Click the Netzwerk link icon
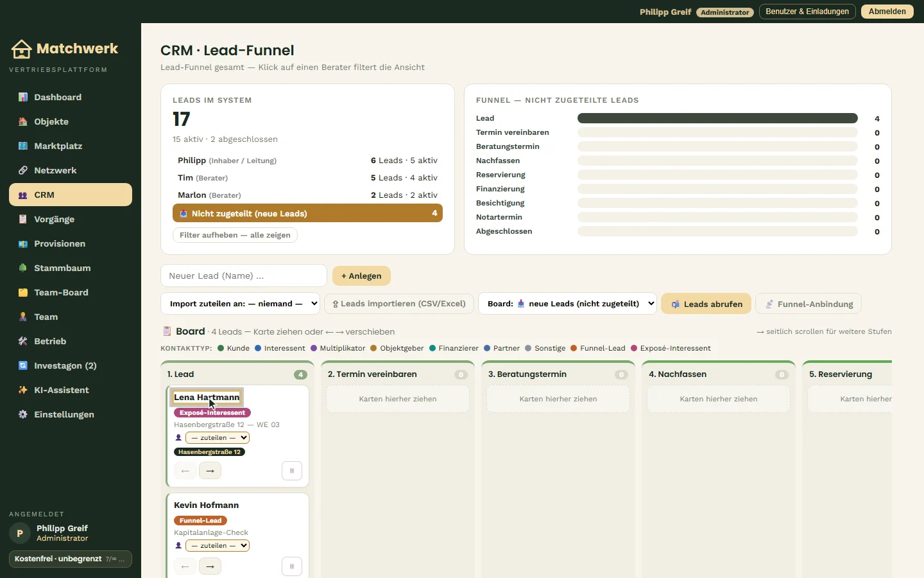Viewport: 924px width, 578px height. 23,170
